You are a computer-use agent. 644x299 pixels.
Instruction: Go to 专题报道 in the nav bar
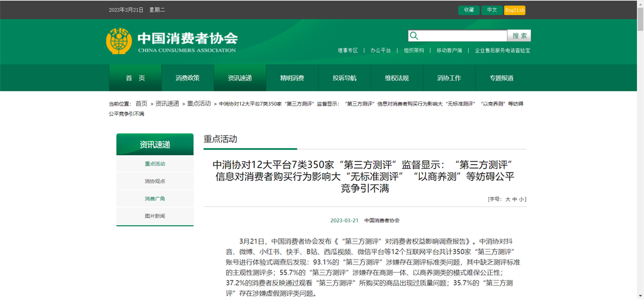click(x=501, y=78)
